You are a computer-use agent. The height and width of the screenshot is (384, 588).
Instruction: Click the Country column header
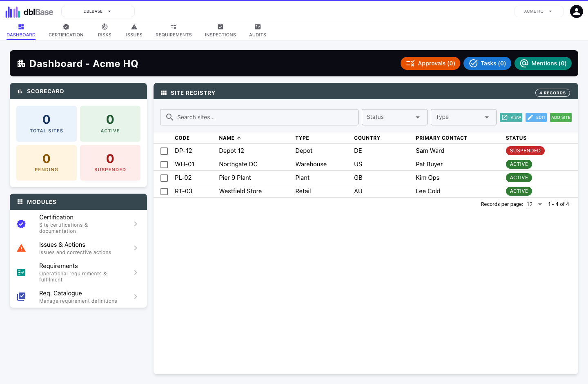click(x=367, y=138)
